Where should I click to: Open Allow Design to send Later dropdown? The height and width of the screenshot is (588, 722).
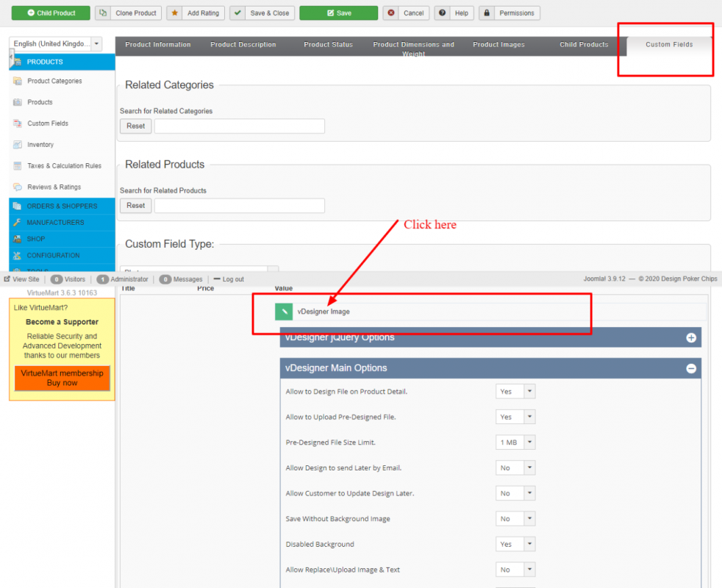[515, 467]
